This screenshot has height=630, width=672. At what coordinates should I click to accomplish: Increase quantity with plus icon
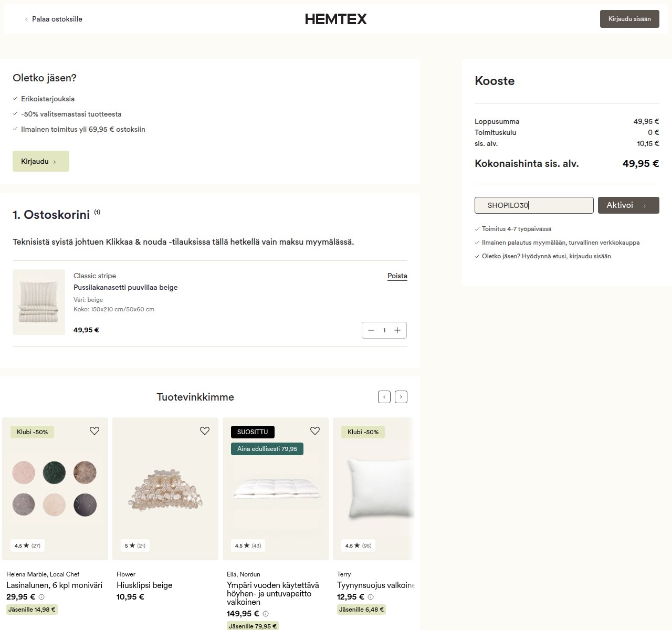[397, 330]
